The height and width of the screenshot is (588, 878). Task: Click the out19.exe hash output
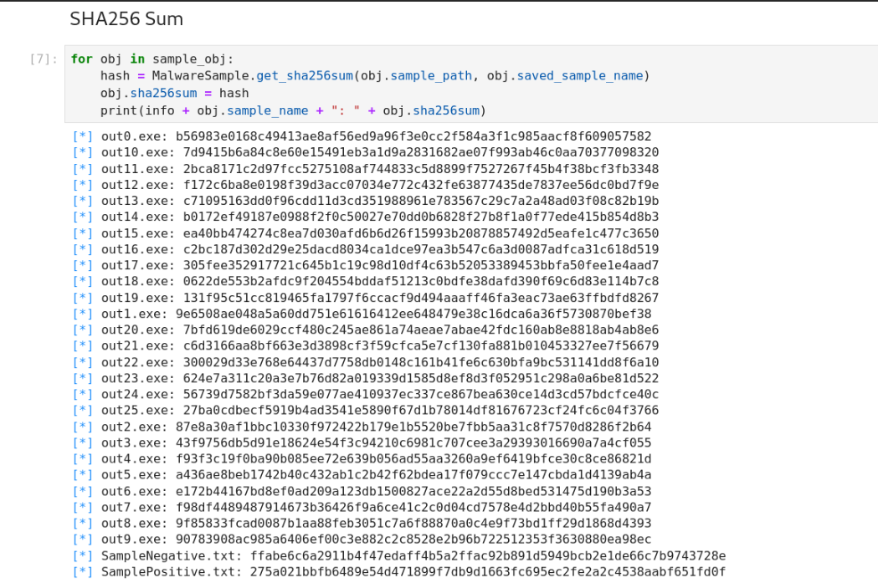(x=421, y=298)
